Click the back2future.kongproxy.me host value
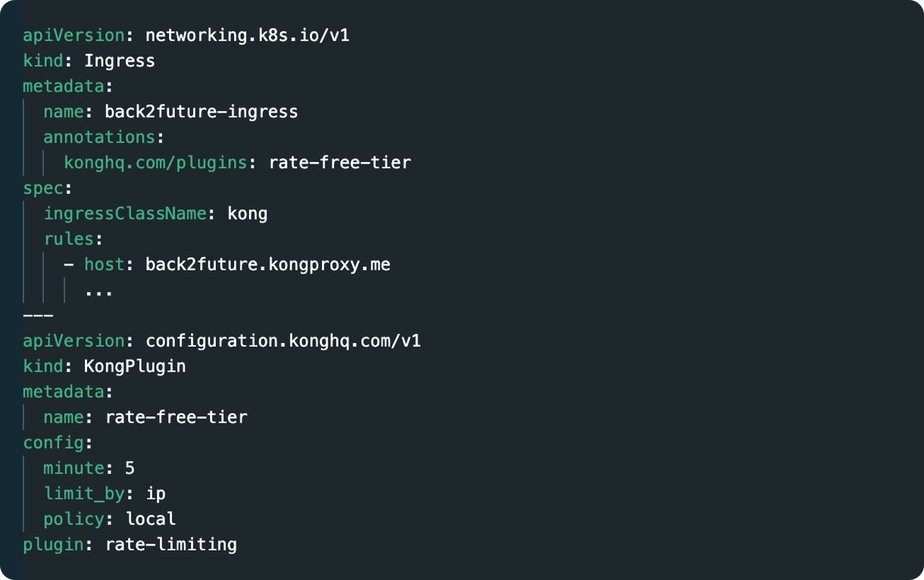The width and height of the screenshot is (924, 580). coord(268,264)
